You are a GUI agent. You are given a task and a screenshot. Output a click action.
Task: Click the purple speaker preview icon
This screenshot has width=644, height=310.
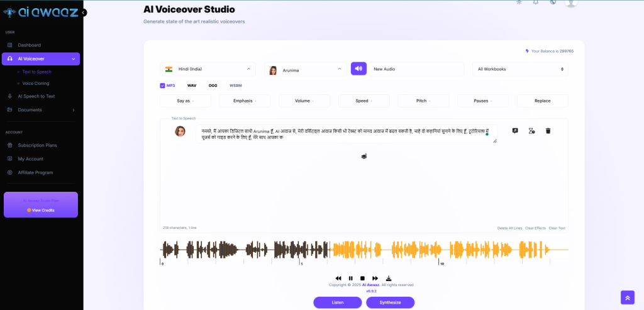tap(358, 69)
